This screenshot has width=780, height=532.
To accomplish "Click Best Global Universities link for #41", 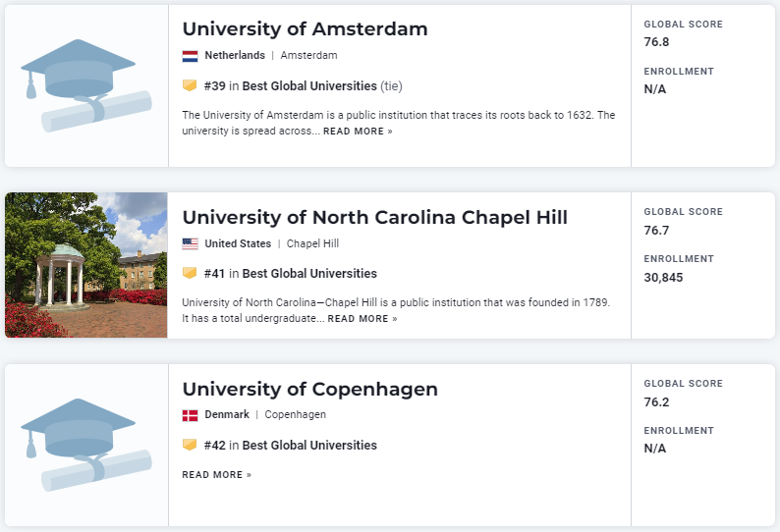I will click(x=309, y=274).
